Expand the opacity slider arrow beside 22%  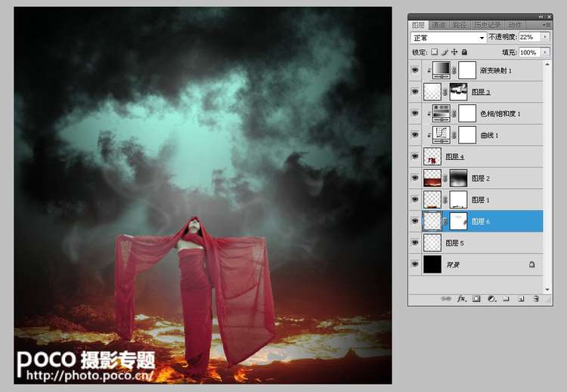[545, 37]
